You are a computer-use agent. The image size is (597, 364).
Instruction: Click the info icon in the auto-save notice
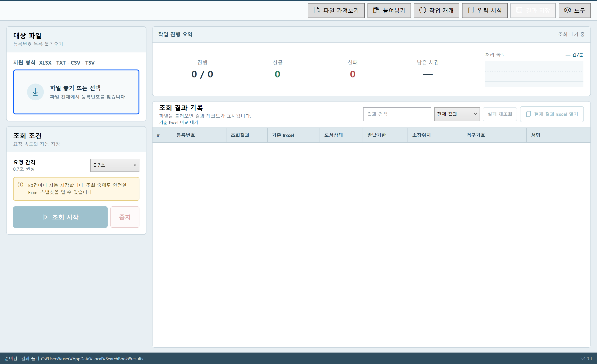pyautogui.click(x=21, y=185)
